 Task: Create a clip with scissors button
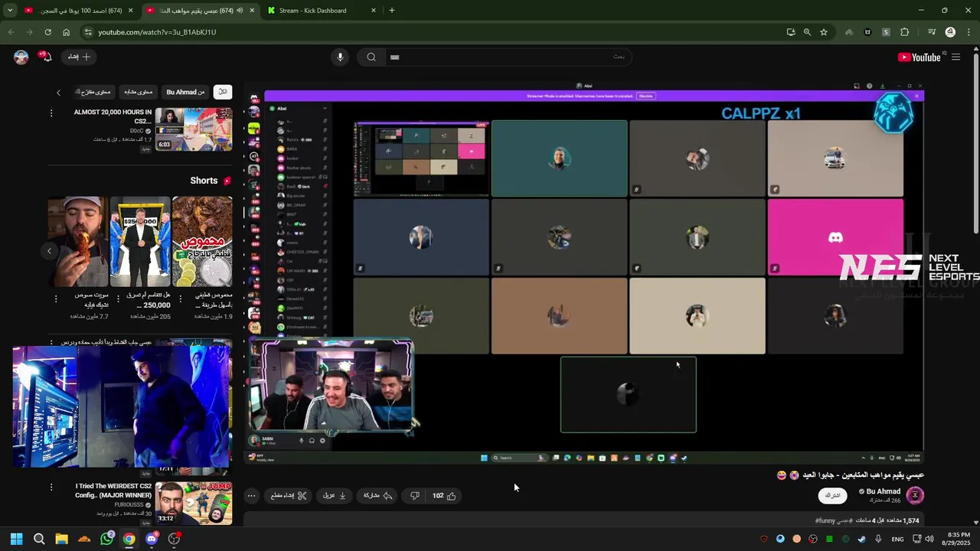click(x=289, y=496)
